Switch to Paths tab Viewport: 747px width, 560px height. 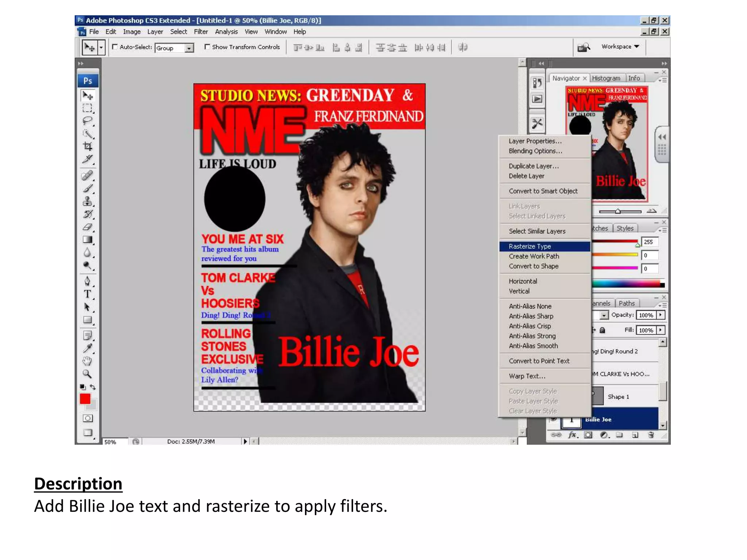pyautogui.click(x=627, y=303)
